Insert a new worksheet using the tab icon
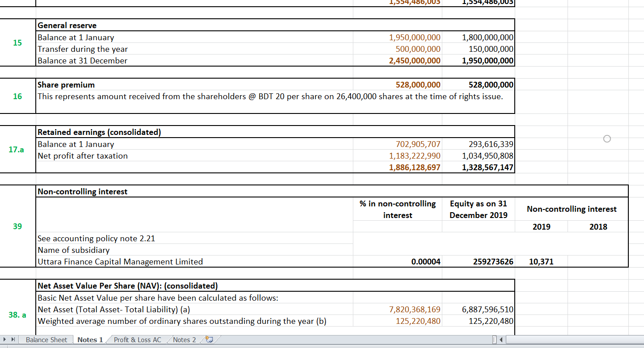This screenshot has width=644, height=348. pos(208,340)
